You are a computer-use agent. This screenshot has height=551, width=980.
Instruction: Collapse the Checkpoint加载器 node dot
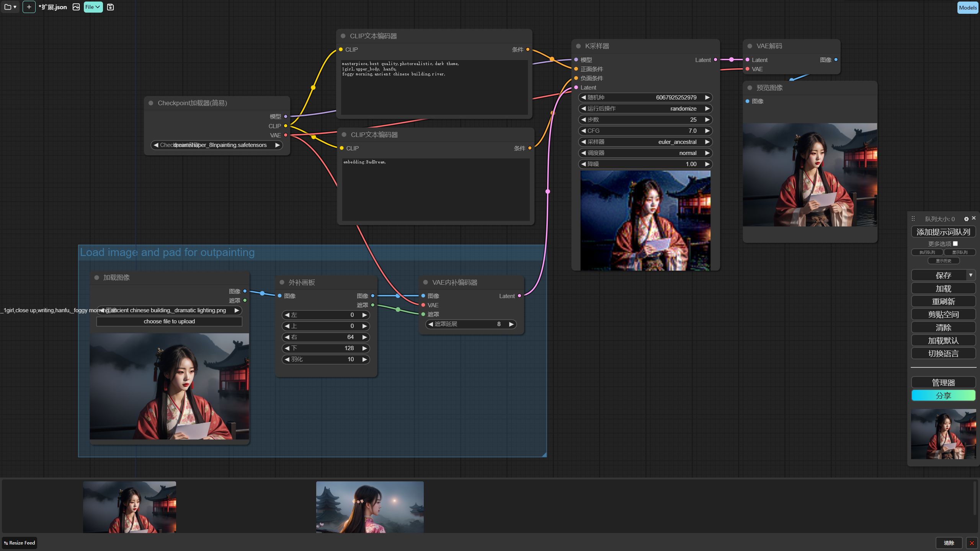(x=151, y=103)
